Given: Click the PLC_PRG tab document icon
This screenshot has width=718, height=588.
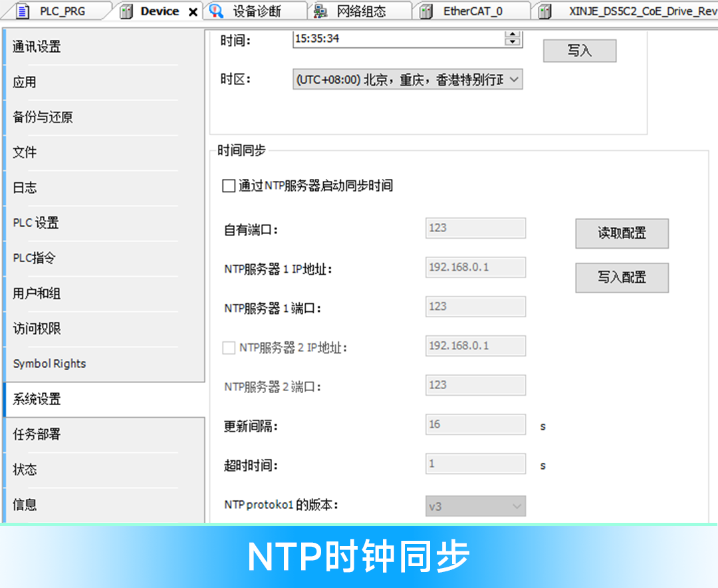Looking at the screenshot, I should [23, 11].
